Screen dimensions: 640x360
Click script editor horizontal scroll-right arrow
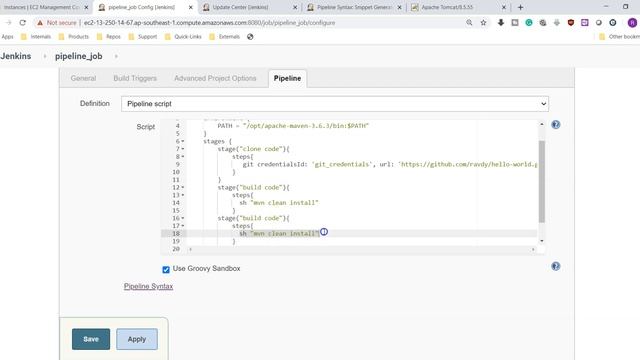coord(533,249)
